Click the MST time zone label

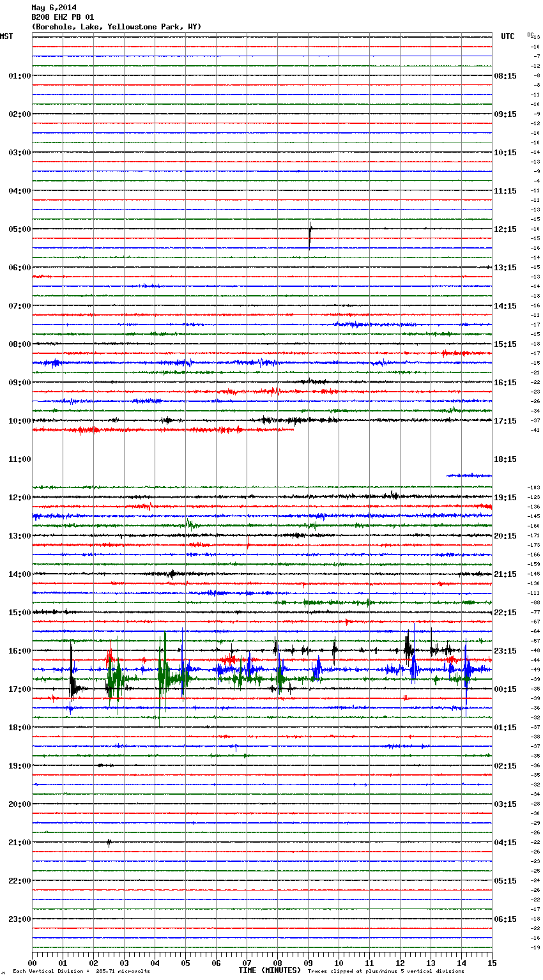[x=6, y=36]
